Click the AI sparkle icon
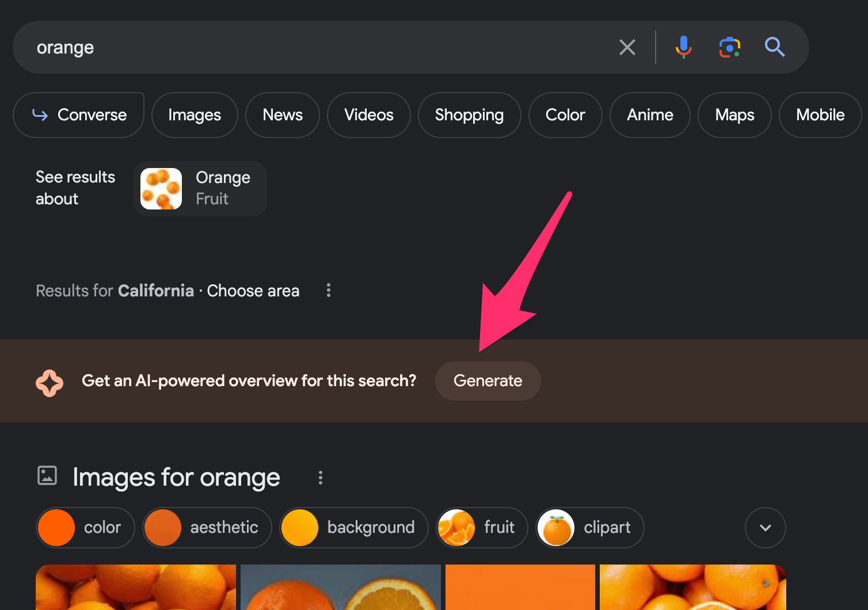The width and height of the screenshot is (868, 610). click(x=50, y=383)
